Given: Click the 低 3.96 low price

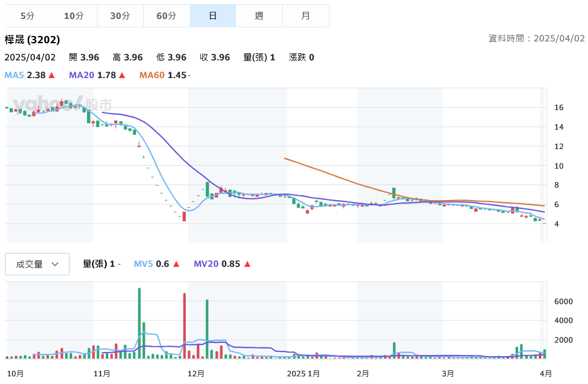Looking at the screenshot, I should pos(171,57).
